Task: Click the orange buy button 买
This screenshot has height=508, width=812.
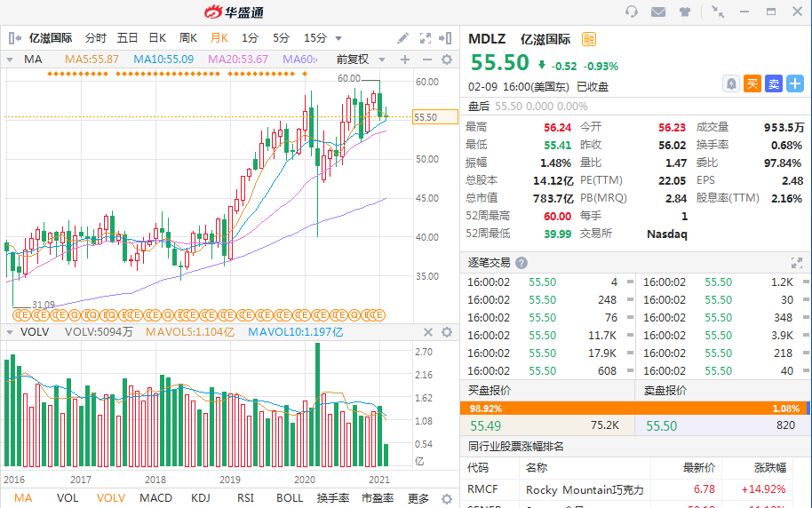Action: click(x=752, y=83)
